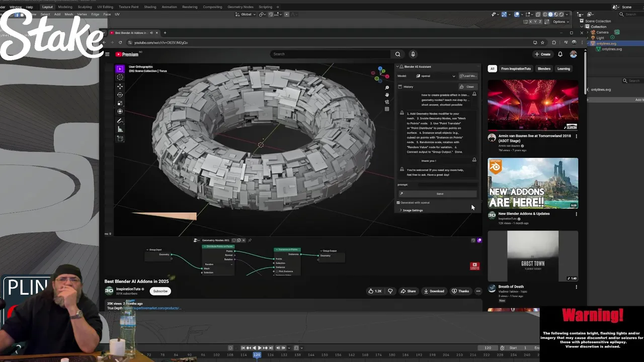Open the browser extensions puzzle icon

pos(554,42)
